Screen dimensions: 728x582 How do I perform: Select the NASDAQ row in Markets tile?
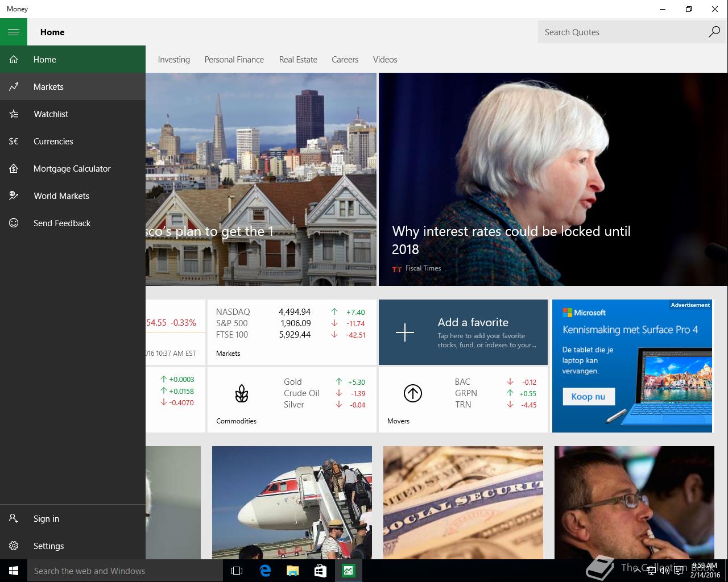pyautogui.click(x=291, y=311)
